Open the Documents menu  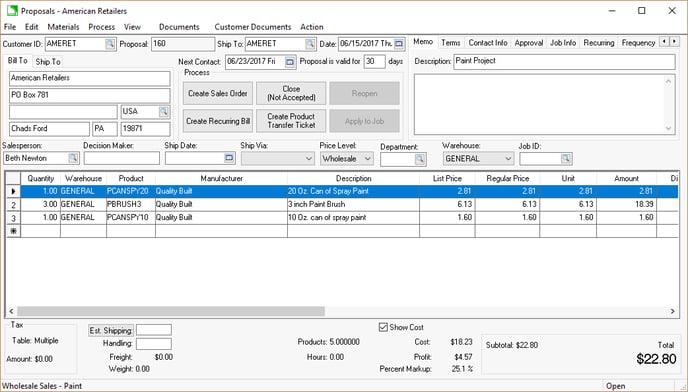[179, 27]
